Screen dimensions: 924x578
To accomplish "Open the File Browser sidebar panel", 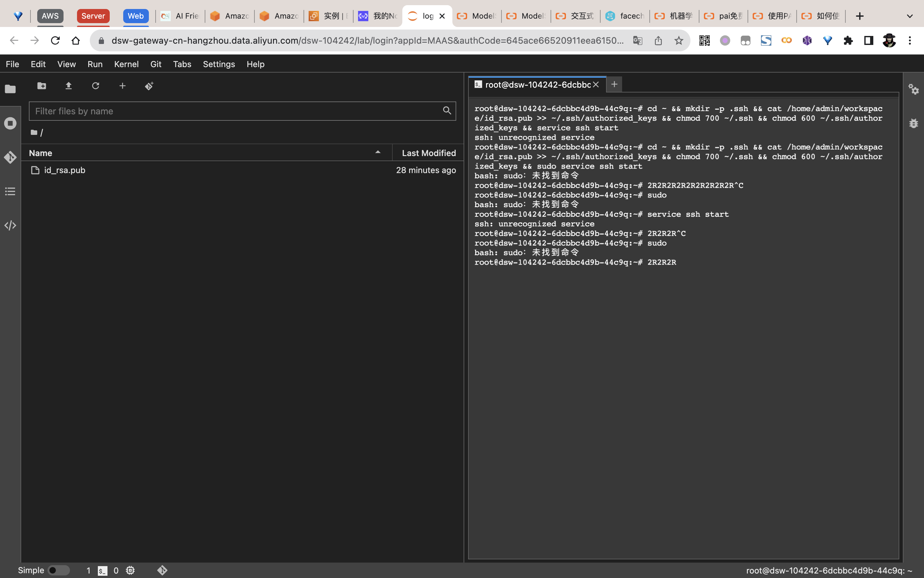I will click(x=10, y=89).
